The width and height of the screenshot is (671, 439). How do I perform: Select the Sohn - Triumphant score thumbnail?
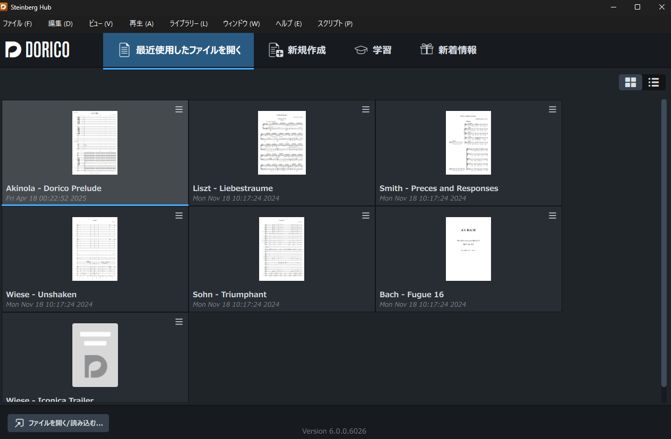pos(282,249)
